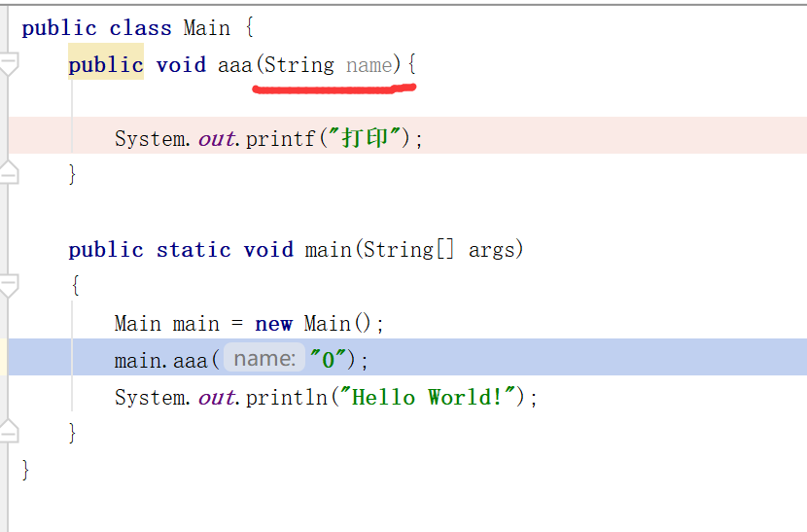The height and width of the screenshot is (532, 807).
Task: Click 'String' type in aaa parameter list
Action: coord(299,65)
